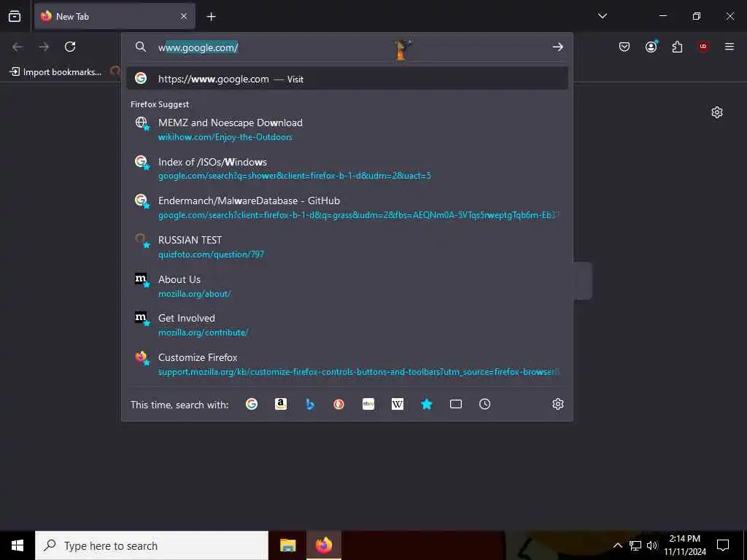Open Customize Firefox suggestion
747x560 pixels.
[x=347, y=365]
